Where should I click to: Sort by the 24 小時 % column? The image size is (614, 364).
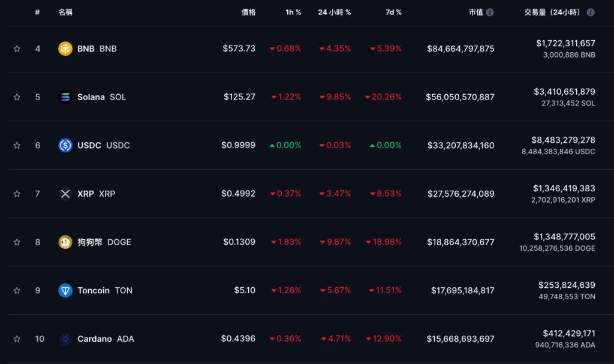coord(334,12)
